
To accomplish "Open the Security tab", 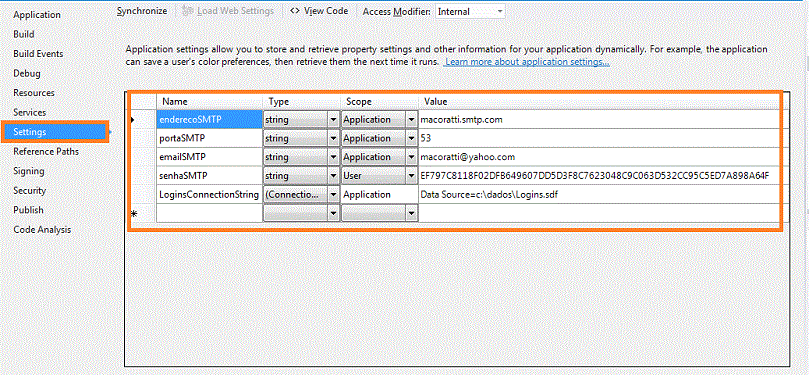I will pyautogui.click(x=29, y=191).
